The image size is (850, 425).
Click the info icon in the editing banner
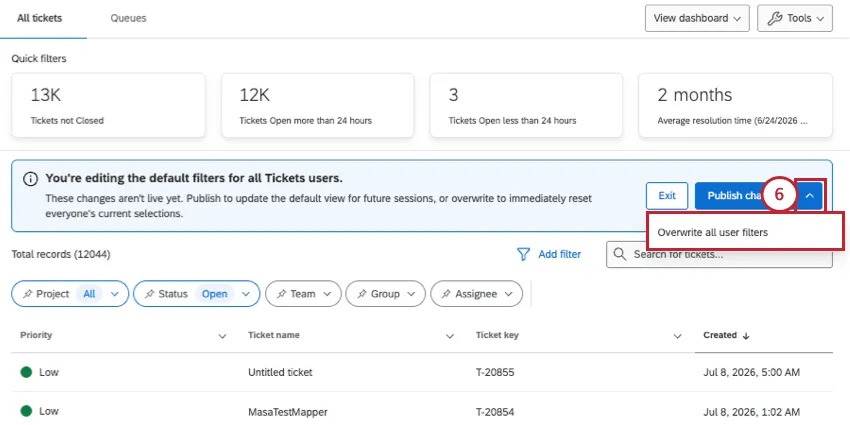(x=30, y=179)
